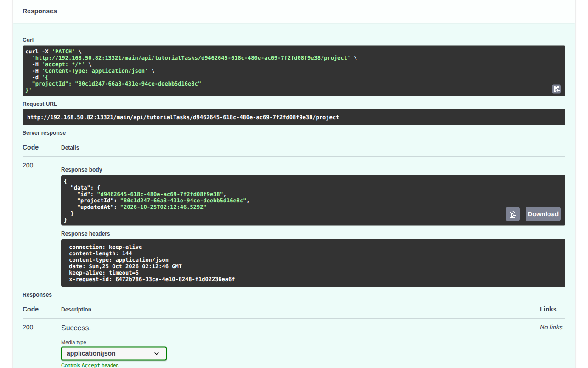Image resolution: width=588 pixels, height=368 pixels.
Task: Click the curl -X 'PATCH' line
Action: click(53, 52)
